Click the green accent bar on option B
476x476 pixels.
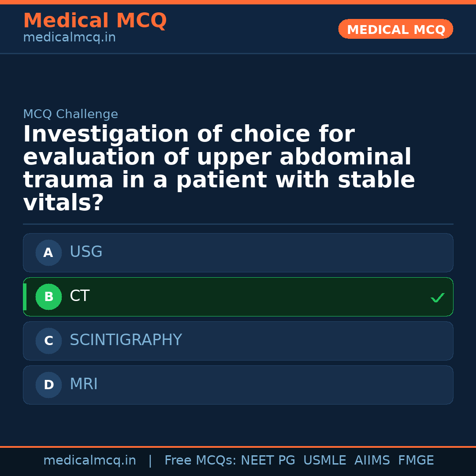25,297
